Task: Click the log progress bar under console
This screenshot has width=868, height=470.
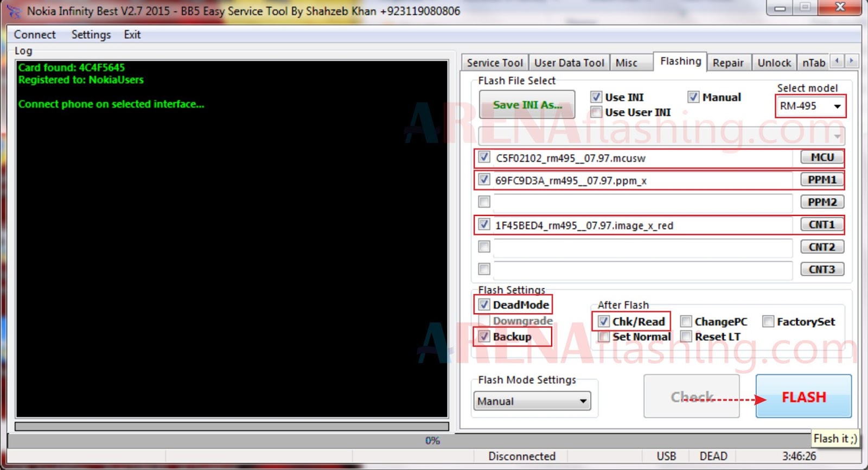Action: tap(232, 427)
